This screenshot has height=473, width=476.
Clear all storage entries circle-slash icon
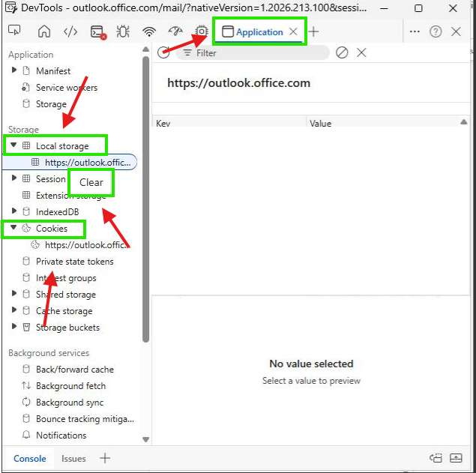(x=342, y=52)
